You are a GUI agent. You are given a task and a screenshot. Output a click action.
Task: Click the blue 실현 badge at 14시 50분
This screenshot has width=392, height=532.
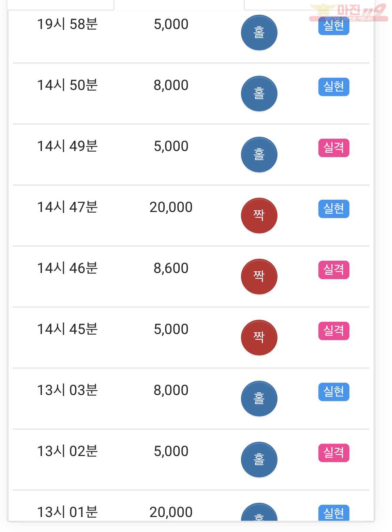click(x=334, y=87)
